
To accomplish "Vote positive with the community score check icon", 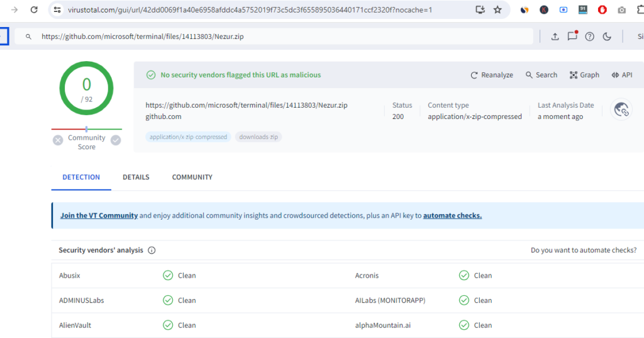I will coord(116,140).
